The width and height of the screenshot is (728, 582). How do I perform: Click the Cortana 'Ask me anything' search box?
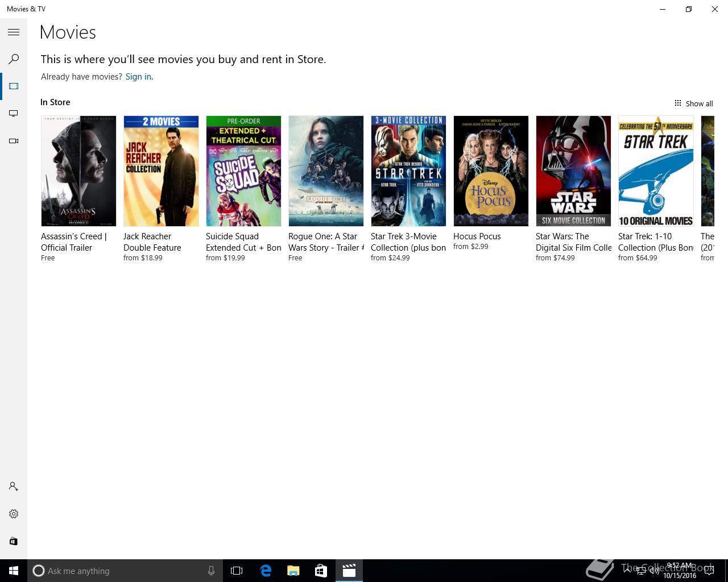click(x=125, y=571)
